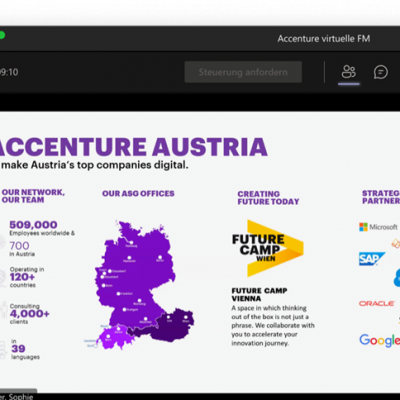Click the Austria region on the map

click(170, 325)
